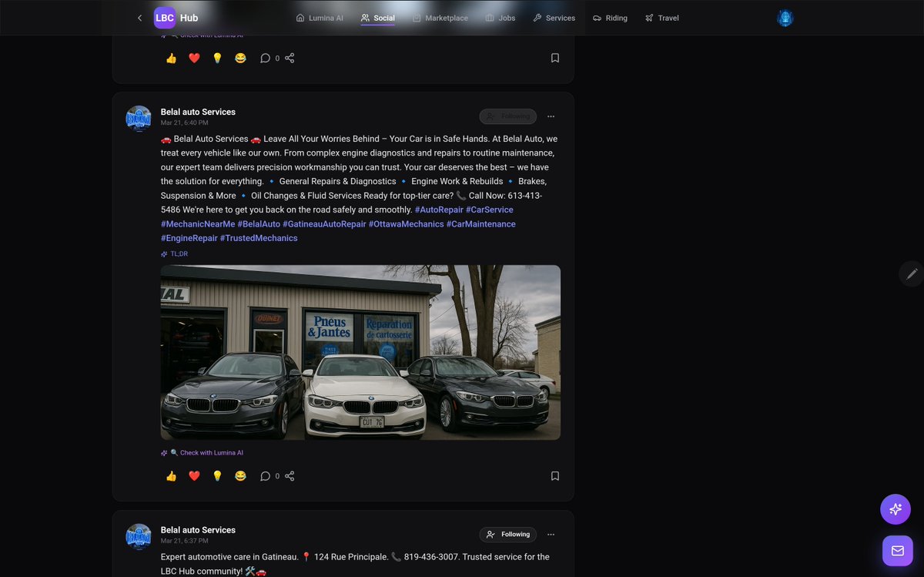Open the Services tab
Screen dimensions: 924x577
[554, 18]
